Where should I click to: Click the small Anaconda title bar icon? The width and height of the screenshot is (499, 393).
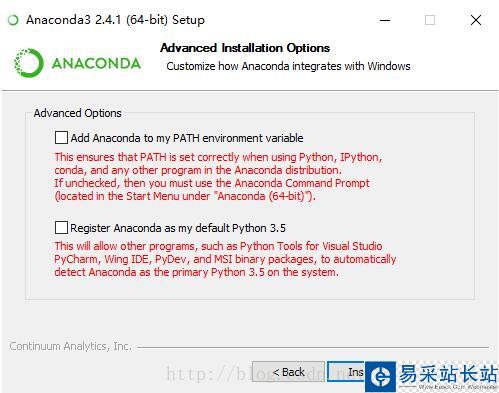[x=13, y=20]
